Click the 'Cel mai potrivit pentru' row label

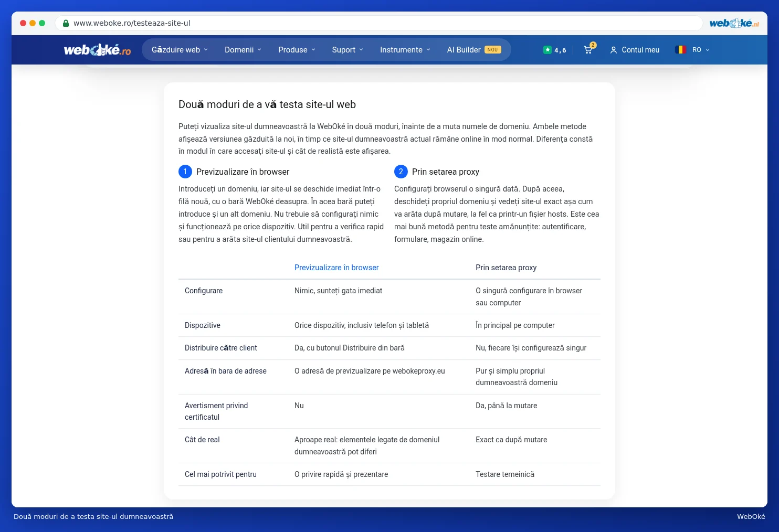pos(220,474)
